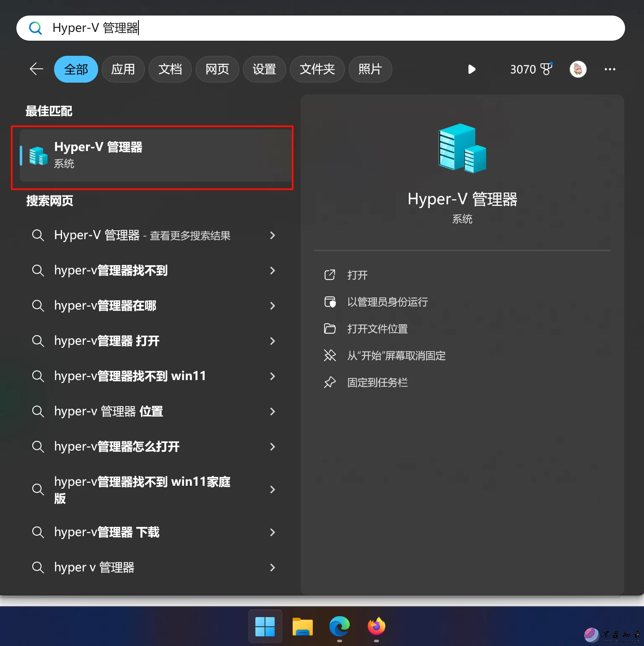Screen dimensions: 644x646
Task: Expand chevron next to win11家庭版 suggestion
Action: [x=273, y=490]
